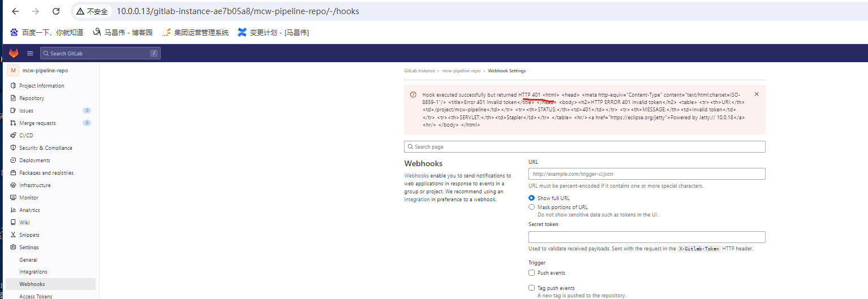Click the mcw-pipeline-repo project avatar
Image resolution: width=868 pixels, height=299 pixels.
pyautogui.click(x=12, y=71)
